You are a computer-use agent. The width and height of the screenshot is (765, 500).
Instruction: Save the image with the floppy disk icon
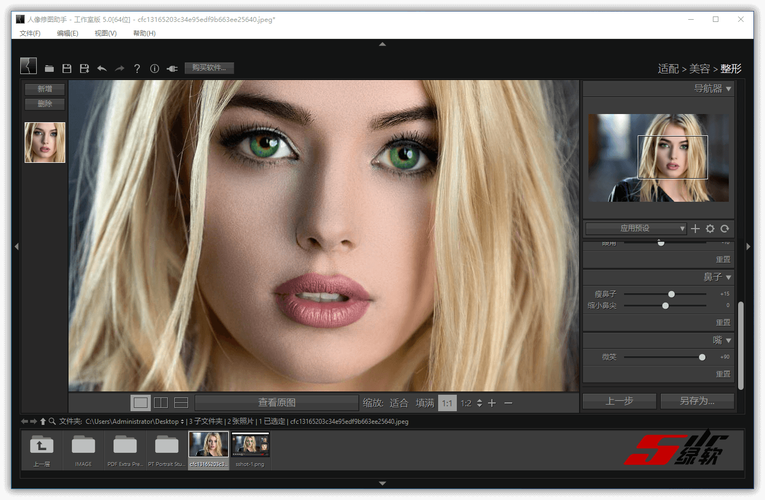67,68
